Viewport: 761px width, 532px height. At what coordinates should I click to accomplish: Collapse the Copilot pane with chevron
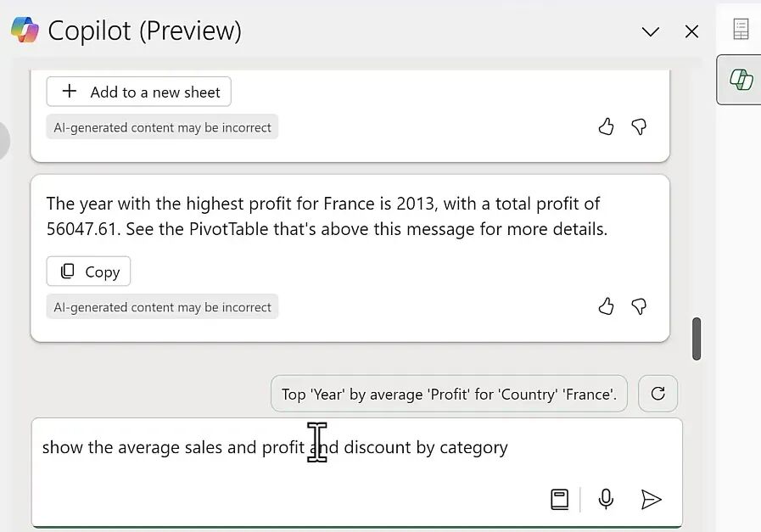651,32
